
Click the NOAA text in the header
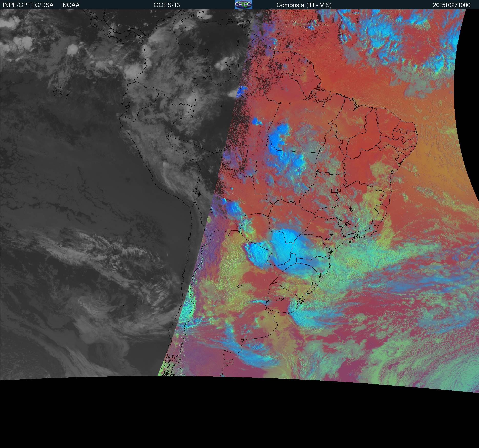(x=71, y=5)
